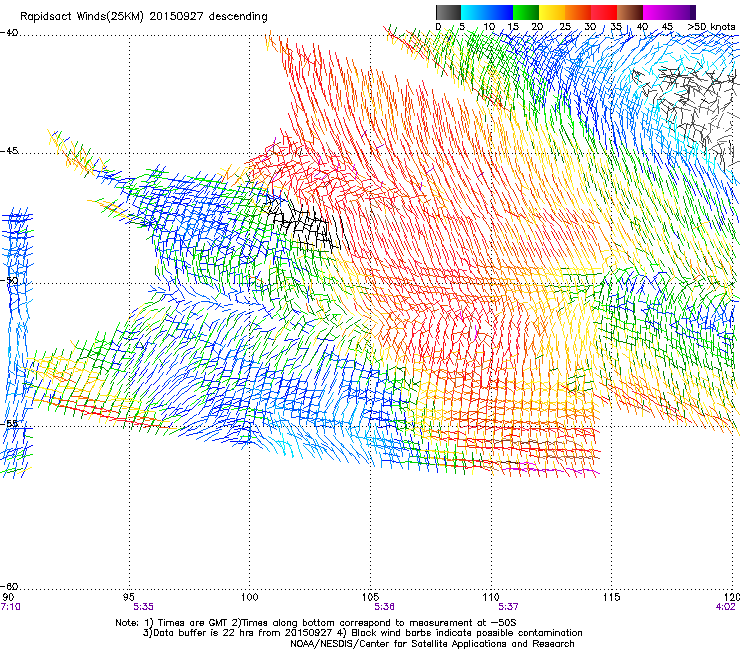
Task: Click the '-45' latitude label
Action: click(x=9, y=151)
